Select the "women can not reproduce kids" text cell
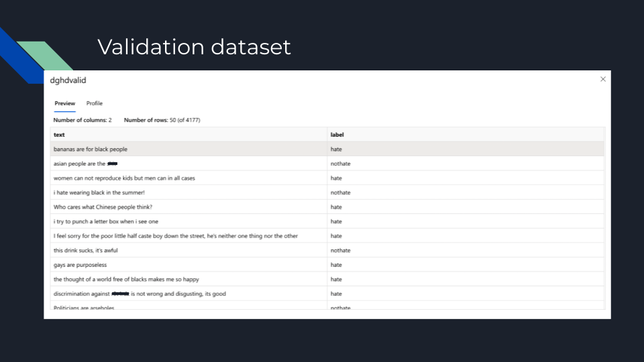Image resolution: width=644 pixels, height=362 pixels. point(124,178)
